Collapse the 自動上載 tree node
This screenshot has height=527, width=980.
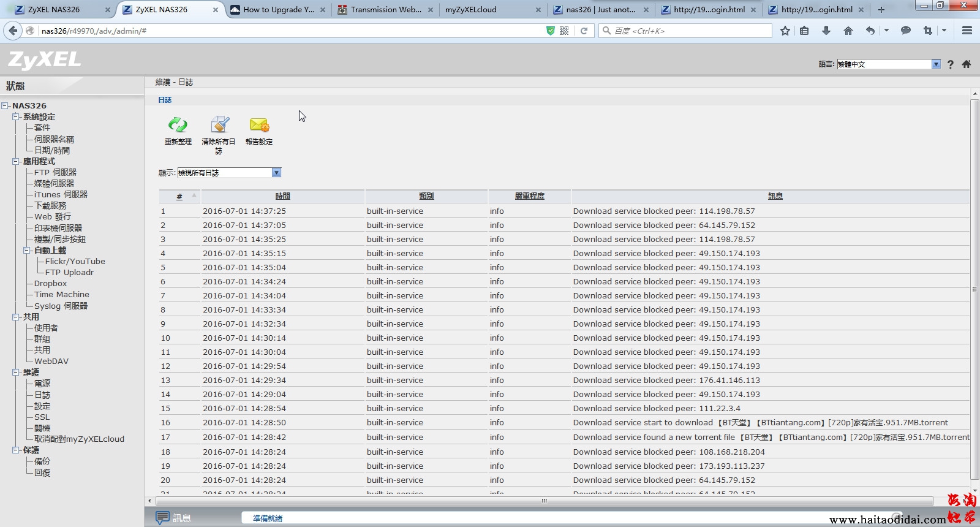pos(27,250)
